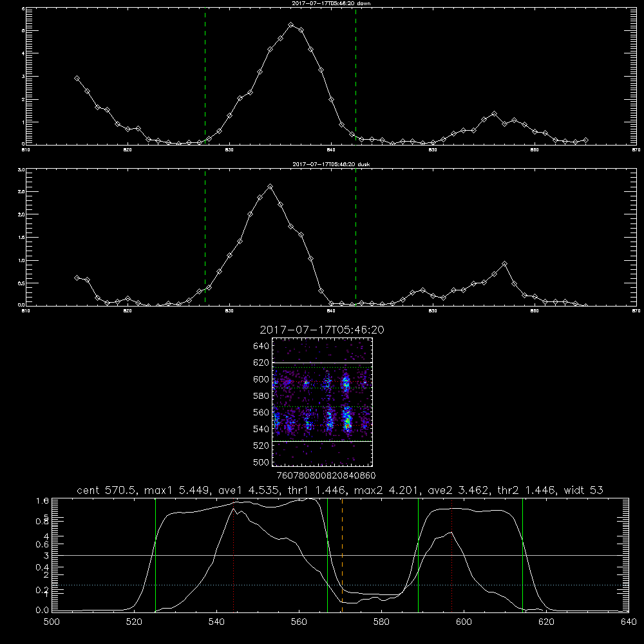The height and width of the screenshot is (644, 644).
Task: Select the "ave2 3.462" value in stats line
Action: 457,490
